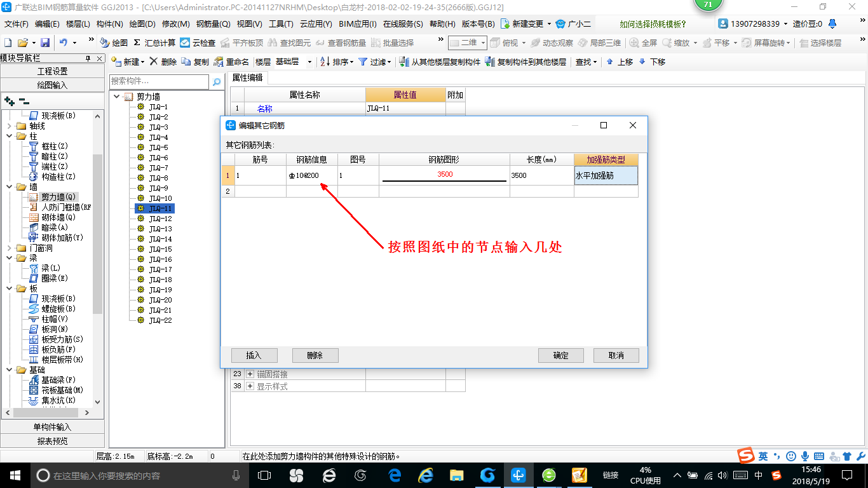Cancel with the 取消 button

click(616, 355)
